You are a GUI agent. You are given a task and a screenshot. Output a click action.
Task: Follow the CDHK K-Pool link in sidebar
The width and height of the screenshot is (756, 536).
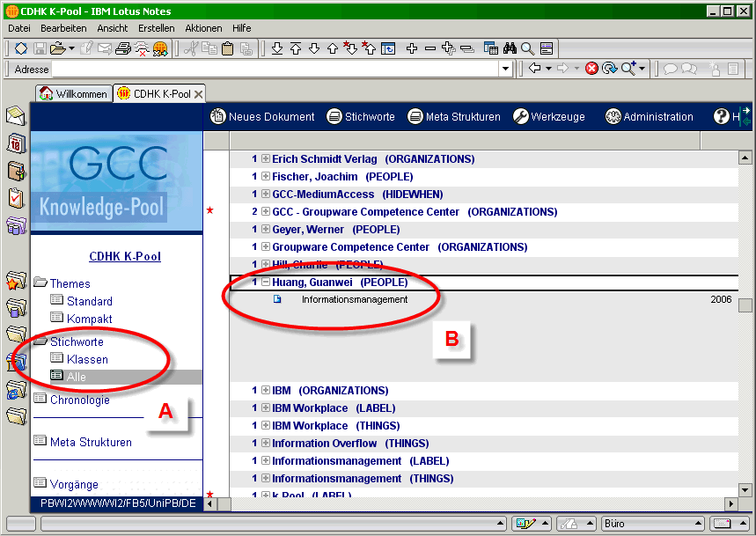(125, 256)
